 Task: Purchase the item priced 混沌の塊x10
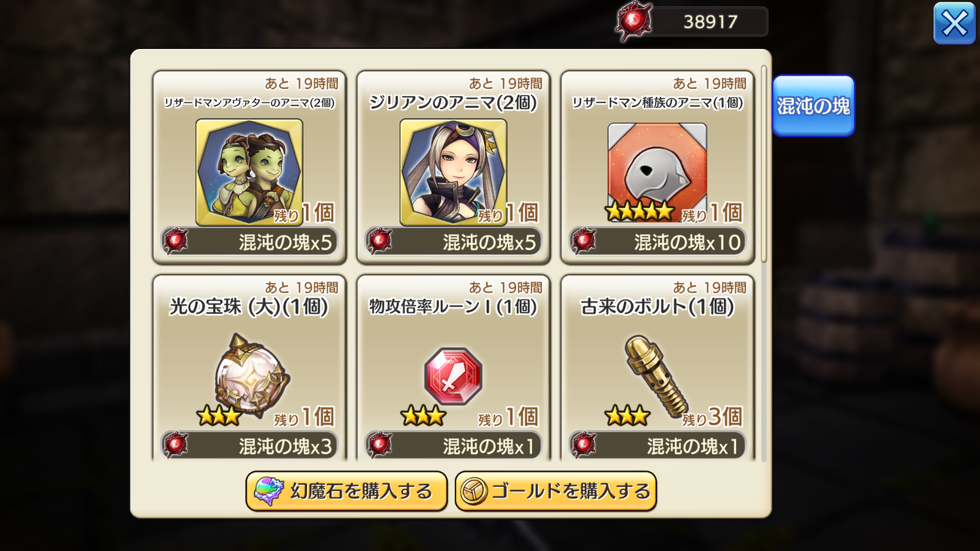coord(657,242)
